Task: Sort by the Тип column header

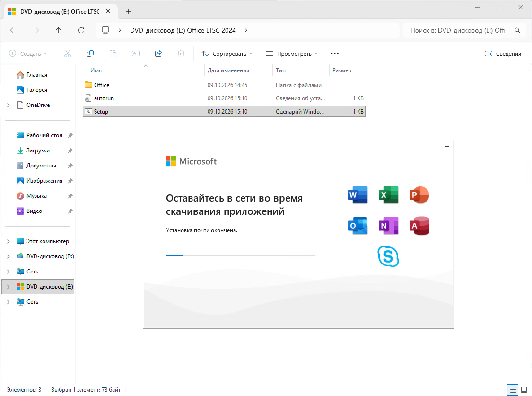Action: 280,70
